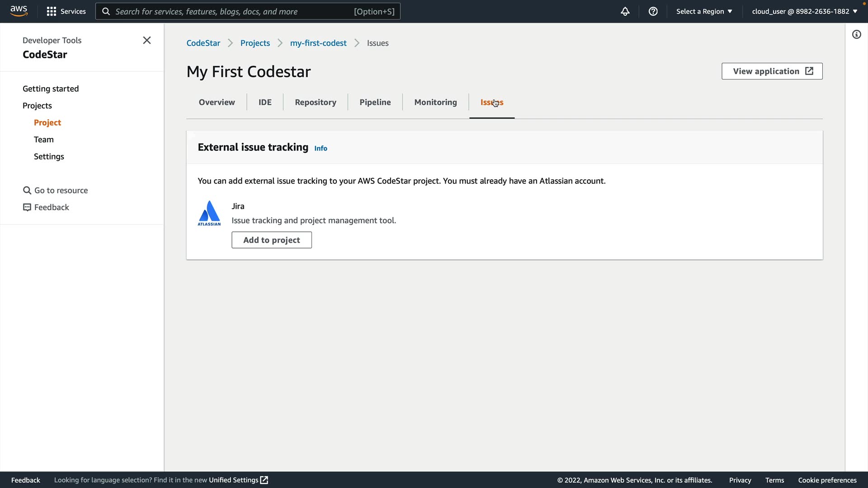Screen dimensions: 868x488
Task: Select Team in the side navigation
Action: coord(43,140)
